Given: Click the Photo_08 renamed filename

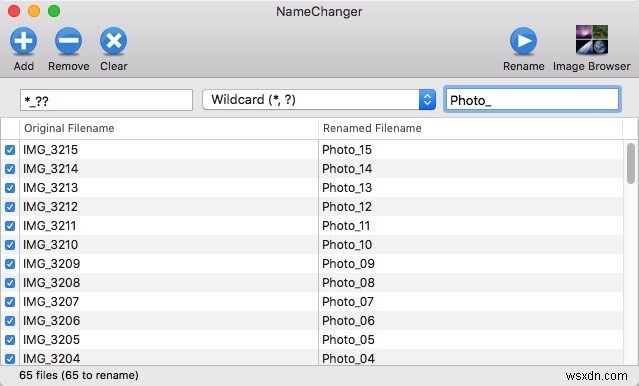Looking at the screenshot, I should (x=348, y=283).
